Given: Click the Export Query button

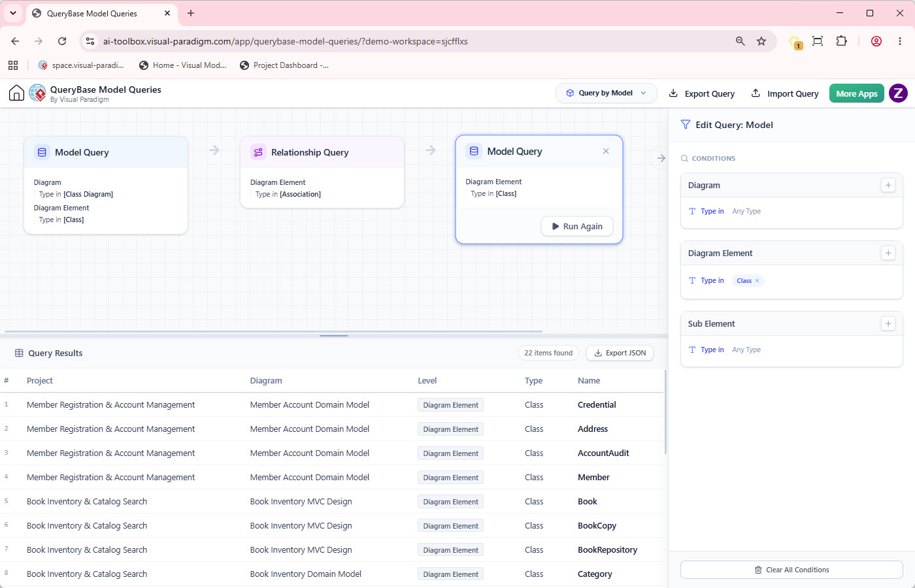Looking at the screenshot, I should (x=702, y=93).
